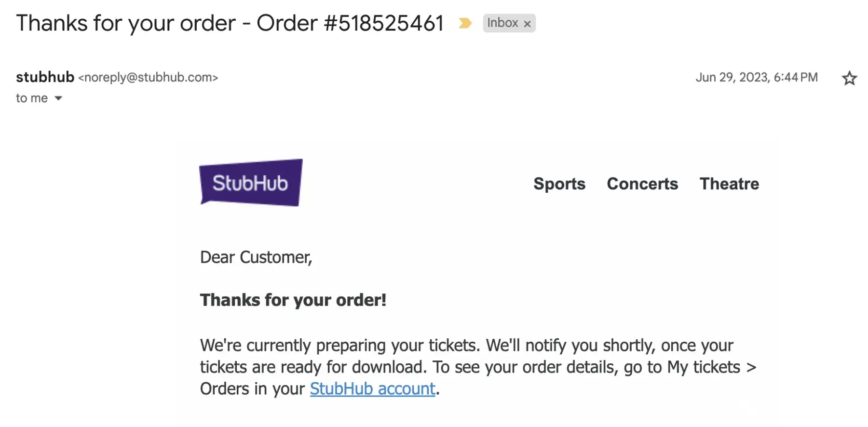Click the yellow importance marker icon

(465, 23)
